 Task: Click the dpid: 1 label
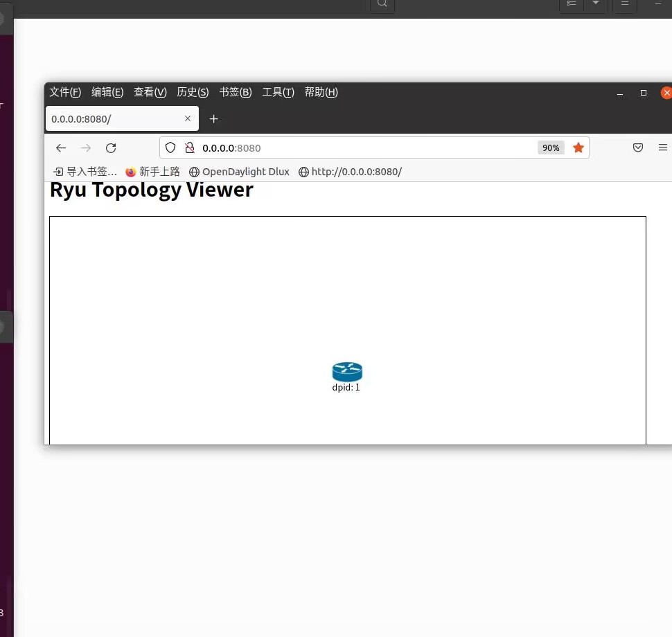pos(346,388)
